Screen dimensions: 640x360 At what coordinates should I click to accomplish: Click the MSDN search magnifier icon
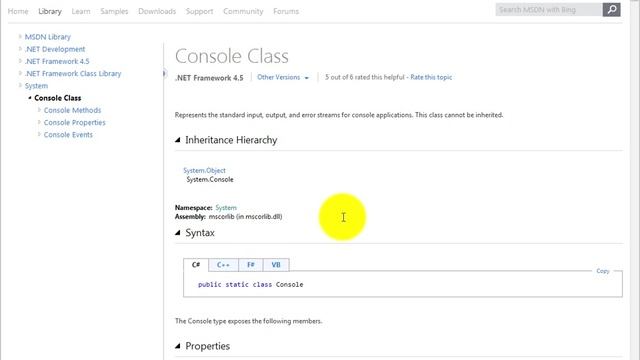611,10
